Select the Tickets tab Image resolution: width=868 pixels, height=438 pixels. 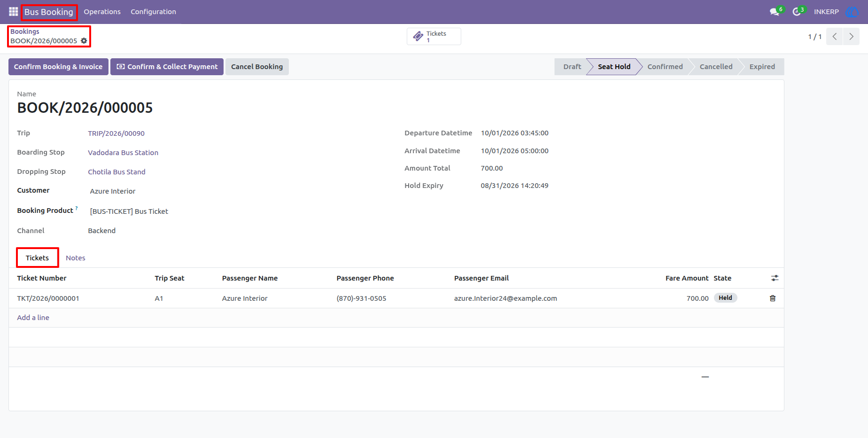[37, 258]
